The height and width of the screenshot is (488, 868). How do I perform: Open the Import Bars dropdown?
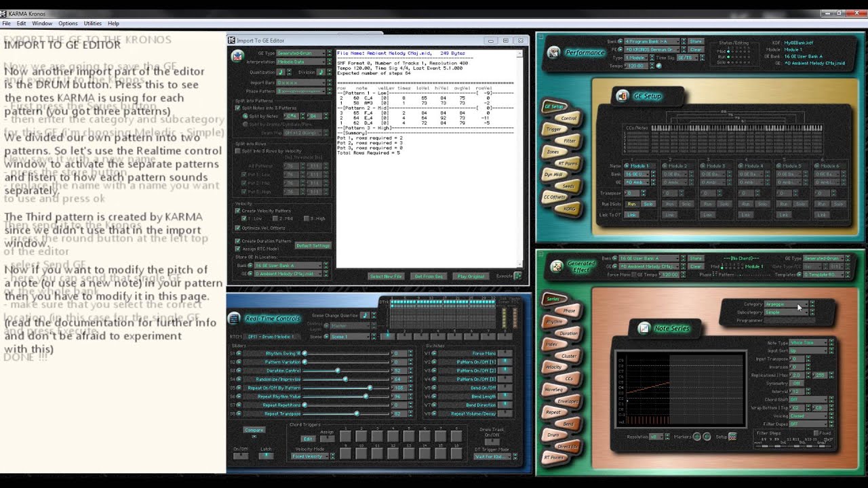(x=301, y=83)
